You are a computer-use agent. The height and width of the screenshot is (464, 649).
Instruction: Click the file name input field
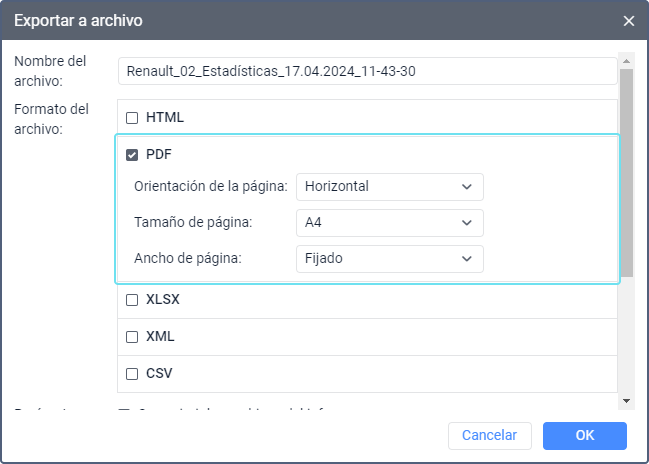tap(367, 71)
